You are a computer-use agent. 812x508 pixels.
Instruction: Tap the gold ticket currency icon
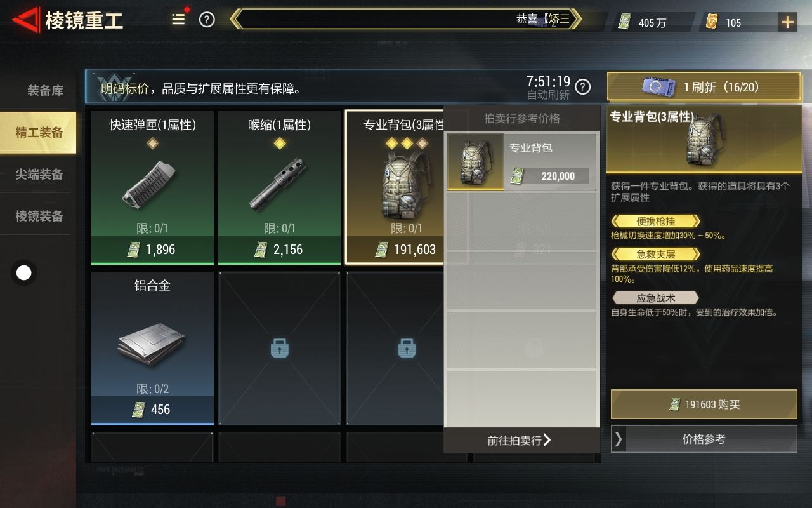coord(712,22)
